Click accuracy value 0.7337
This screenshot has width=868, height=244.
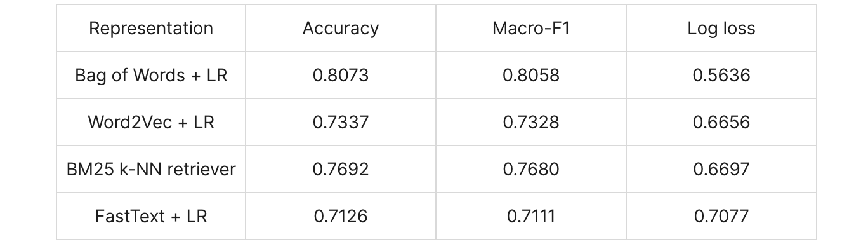point(341,122)
